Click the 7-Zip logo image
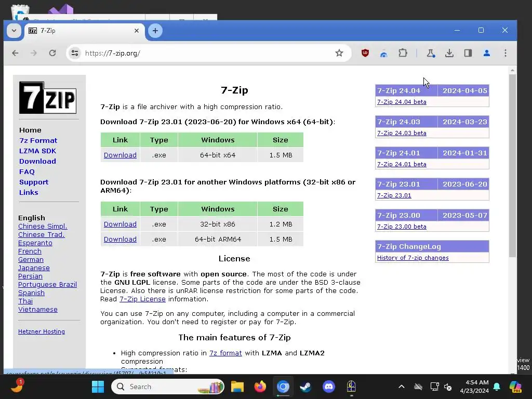This screenshot has width=532, height=399. click(x=48, y=97)
